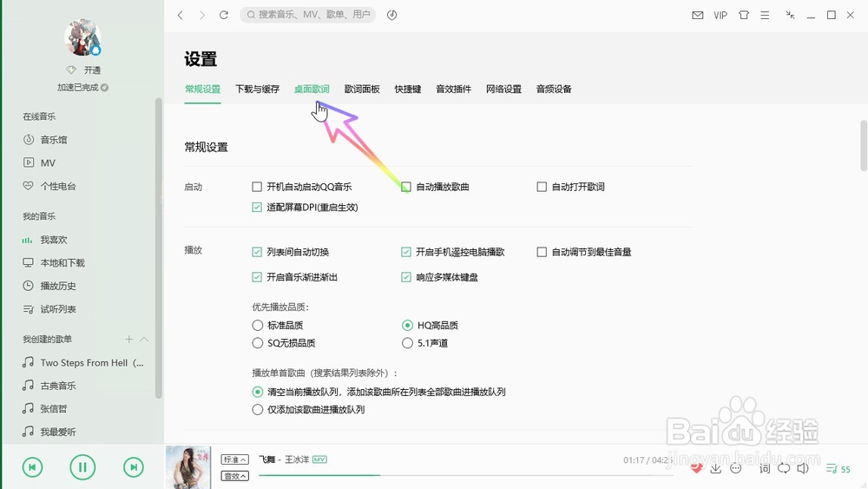
Task: Select 仅添加该歌曲进播放队列 radio option
Action: [x=258, y=409]
